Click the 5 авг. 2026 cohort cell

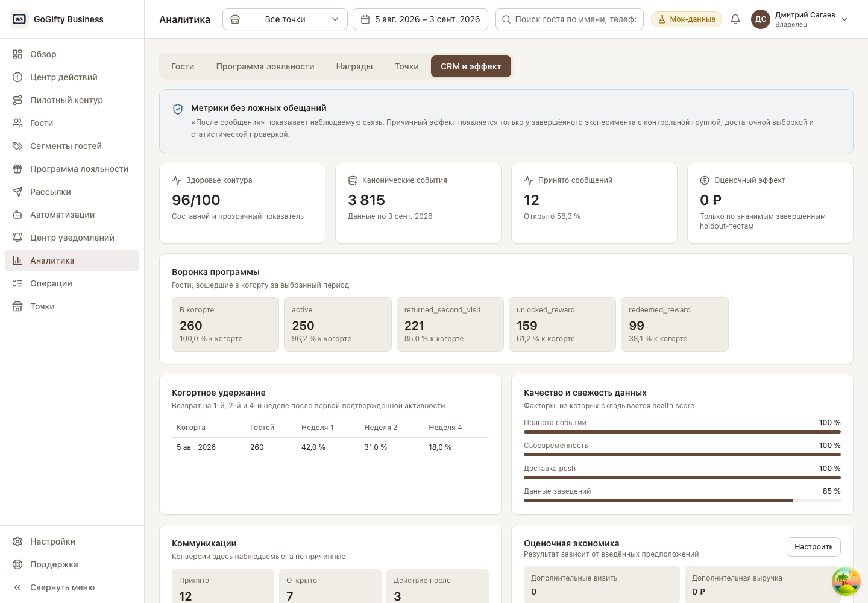196,447
